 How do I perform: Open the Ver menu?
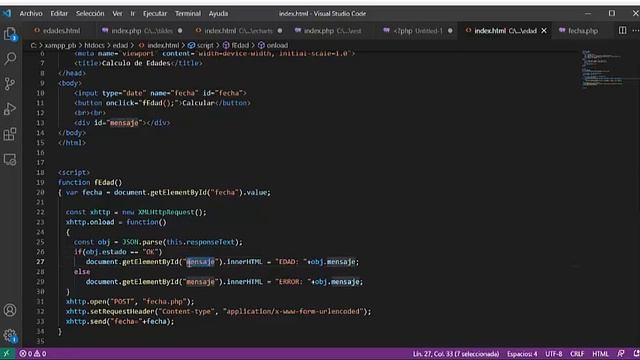coord(117,13)
